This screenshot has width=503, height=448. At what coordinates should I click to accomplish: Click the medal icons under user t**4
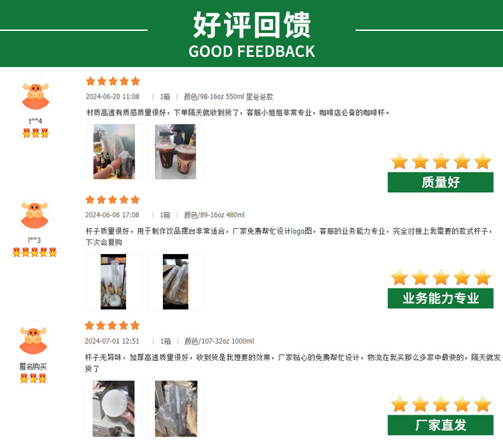pyautogui.click(x=36, y=133)
